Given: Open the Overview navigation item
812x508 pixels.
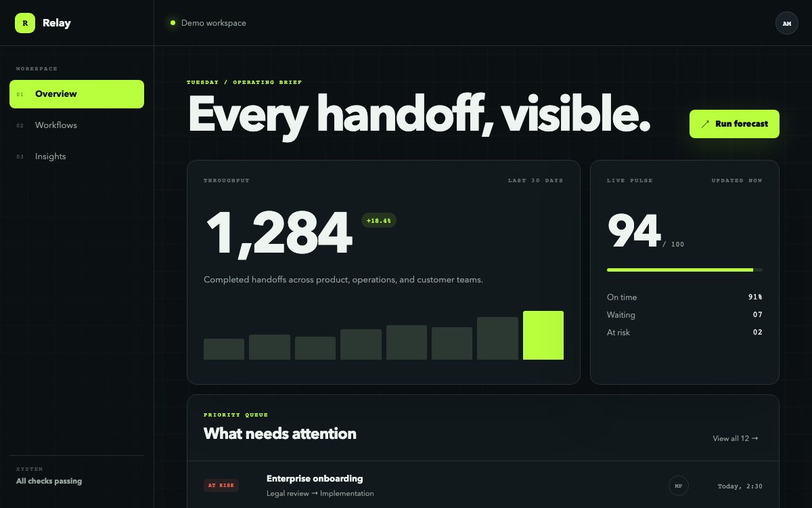Looking at the screenshot, I should [x=76, y=94].
